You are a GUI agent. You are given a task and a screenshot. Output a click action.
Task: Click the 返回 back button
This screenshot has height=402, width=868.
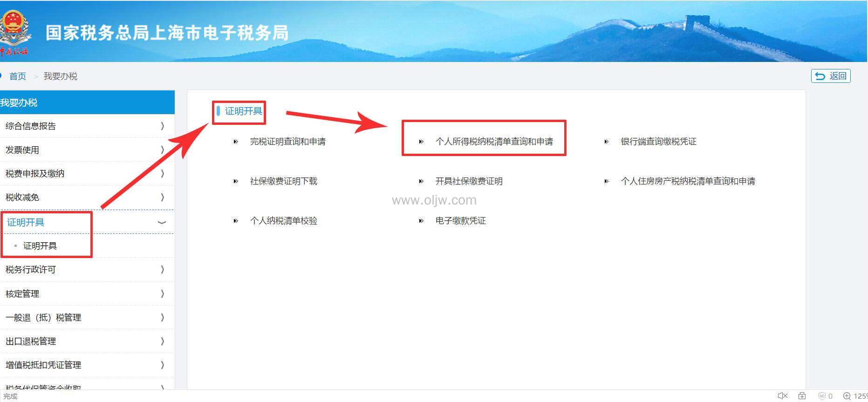(831, 76)
